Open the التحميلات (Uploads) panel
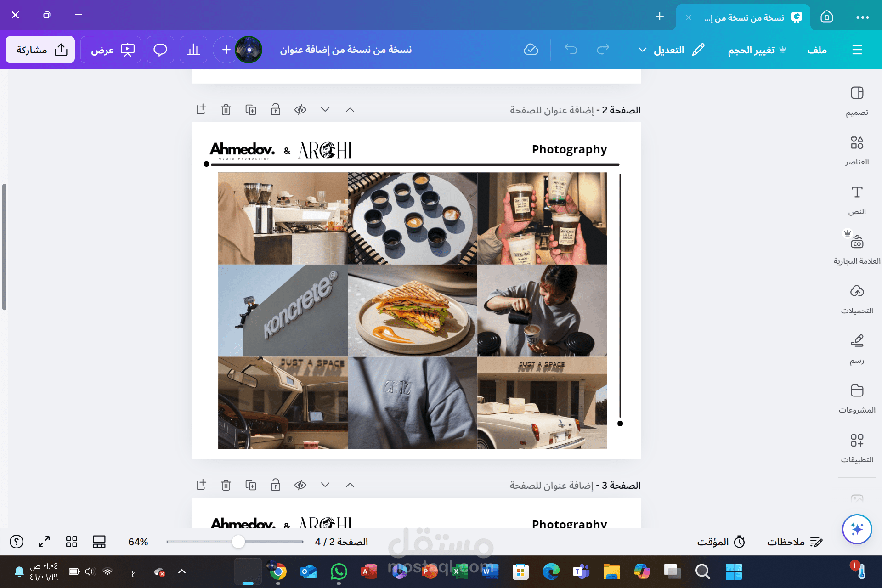This screenshot has height=588, width=882. coord(857,300)
